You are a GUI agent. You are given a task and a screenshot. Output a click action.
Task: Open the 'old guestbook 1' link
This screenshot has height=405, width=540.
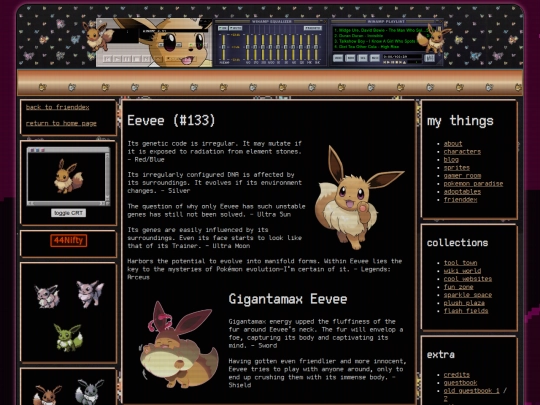pos(471,391)
